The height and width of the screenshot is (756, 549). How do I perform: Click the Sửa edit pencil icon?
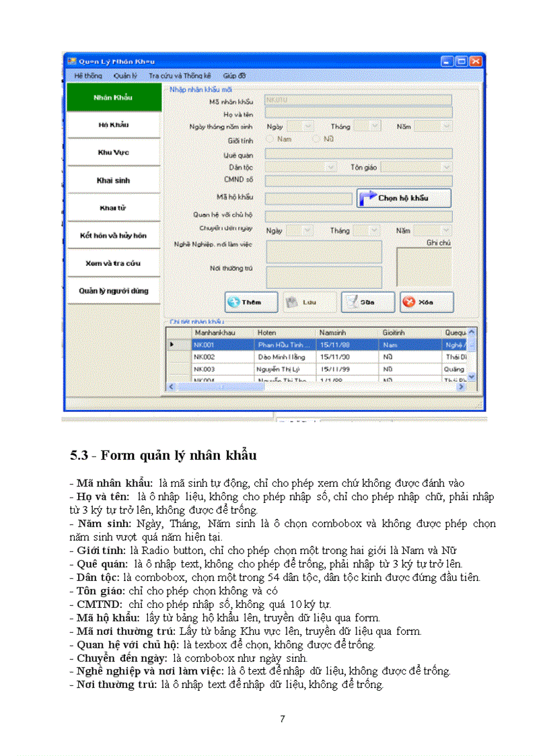[x=351, y=302]
